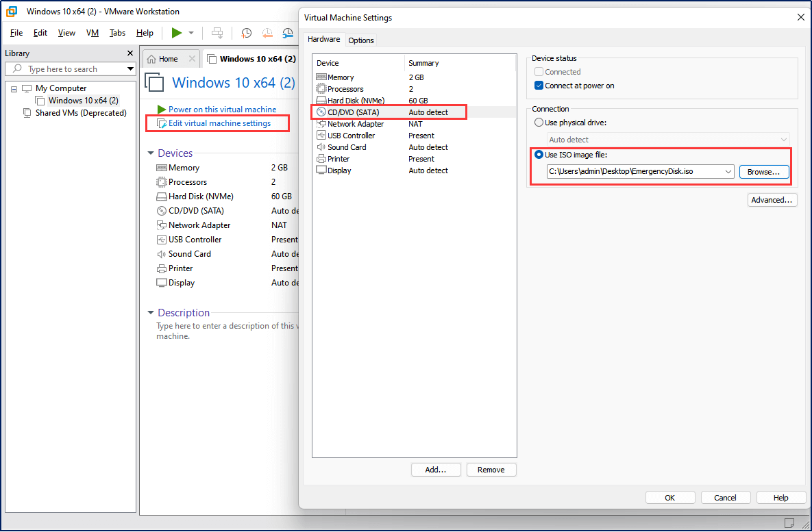Click the Send Ctrl+Alt+Del toolbar icon

tap(217, 33)
